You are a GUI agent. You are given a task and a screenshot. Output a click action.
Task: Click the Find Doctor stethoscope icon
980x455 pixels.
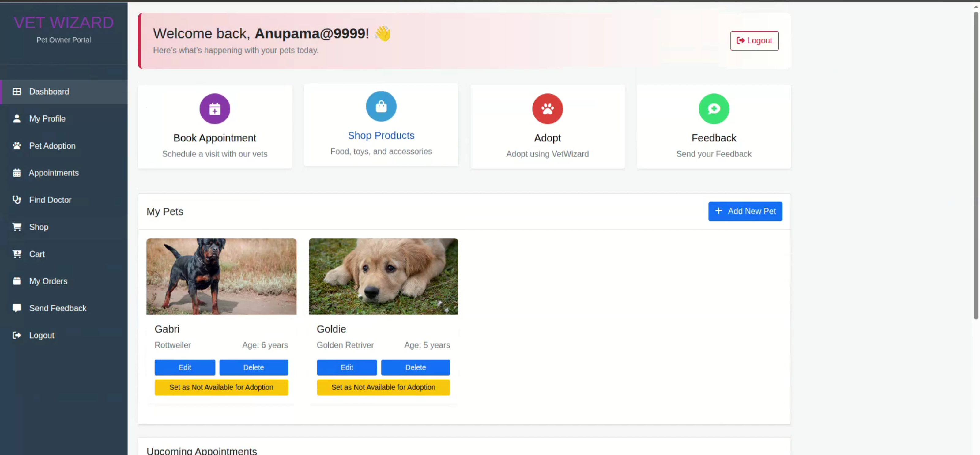tap(17, 200)
